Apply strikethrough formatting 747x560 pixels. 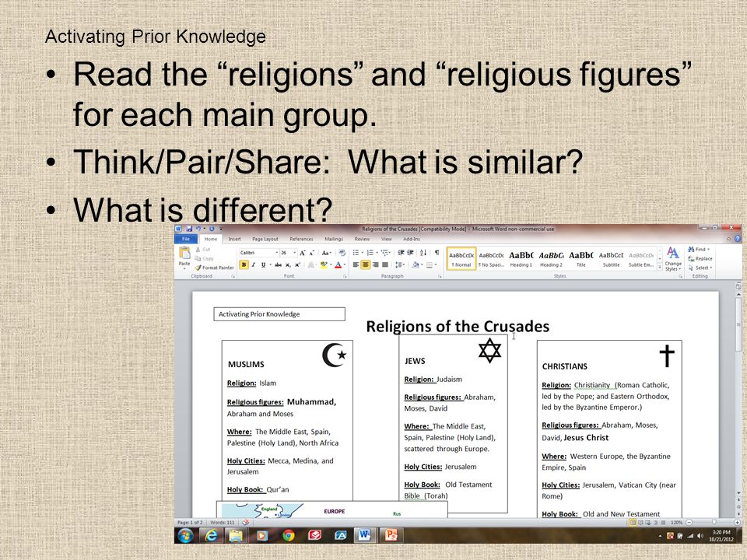coord(279,264)
